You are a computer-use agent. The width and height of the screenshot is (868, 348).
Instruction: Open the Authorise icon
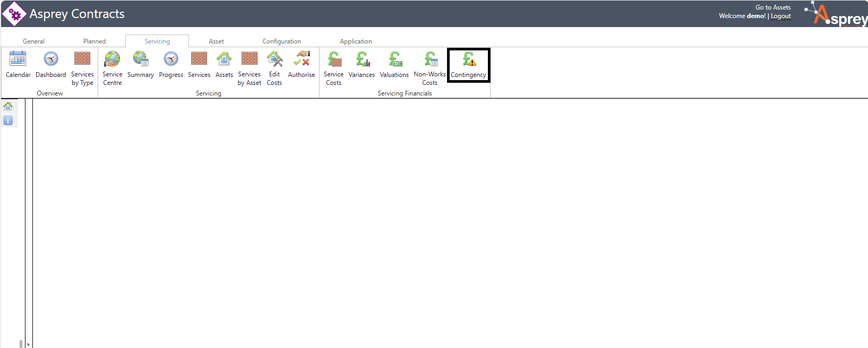(302, 59)
